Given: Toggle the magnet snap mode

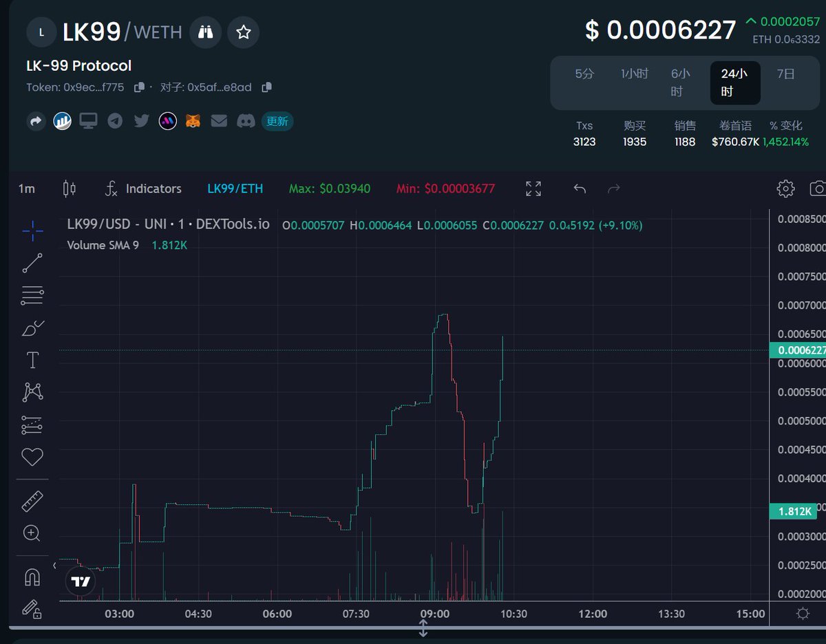Looking at the screenshot, I should 32,577.
